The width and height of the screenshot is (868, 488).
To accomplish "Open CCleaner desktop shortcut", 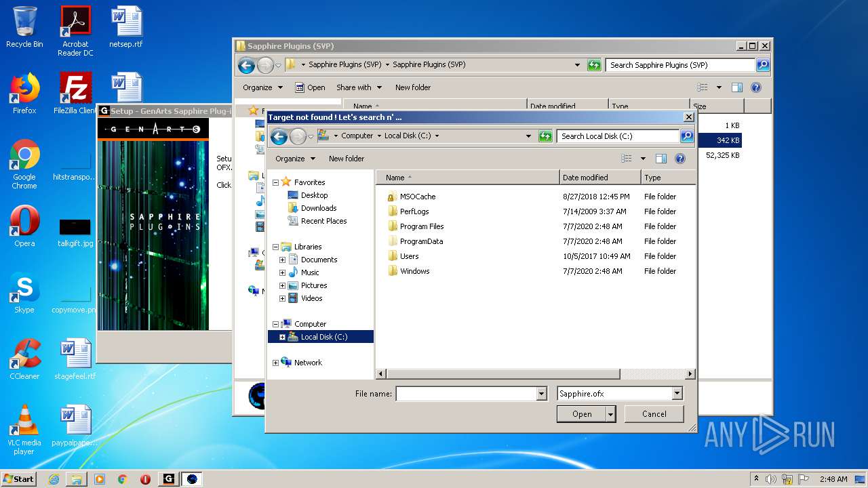I will click(24, 359).
